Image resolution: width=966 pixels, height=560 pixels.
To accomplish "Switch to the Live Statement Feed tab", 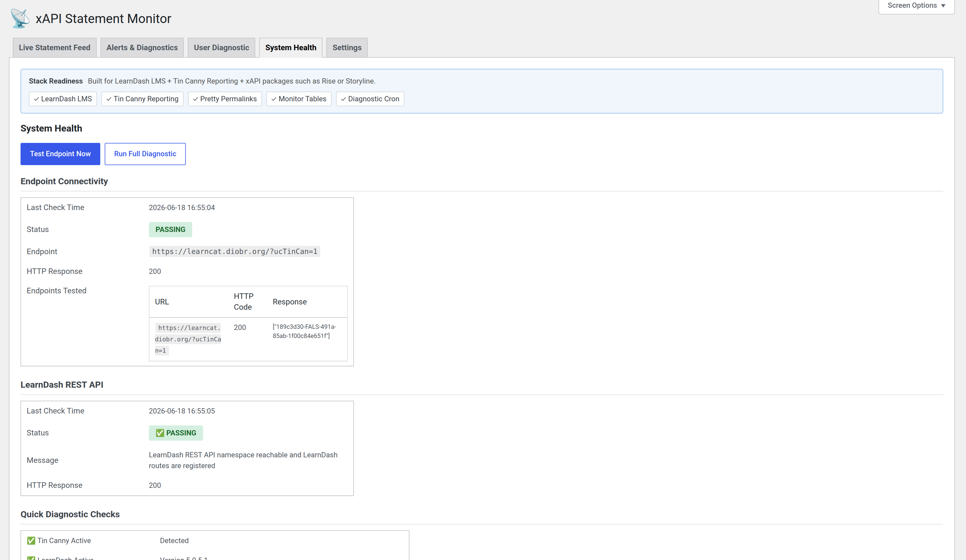I will point(54,47).
